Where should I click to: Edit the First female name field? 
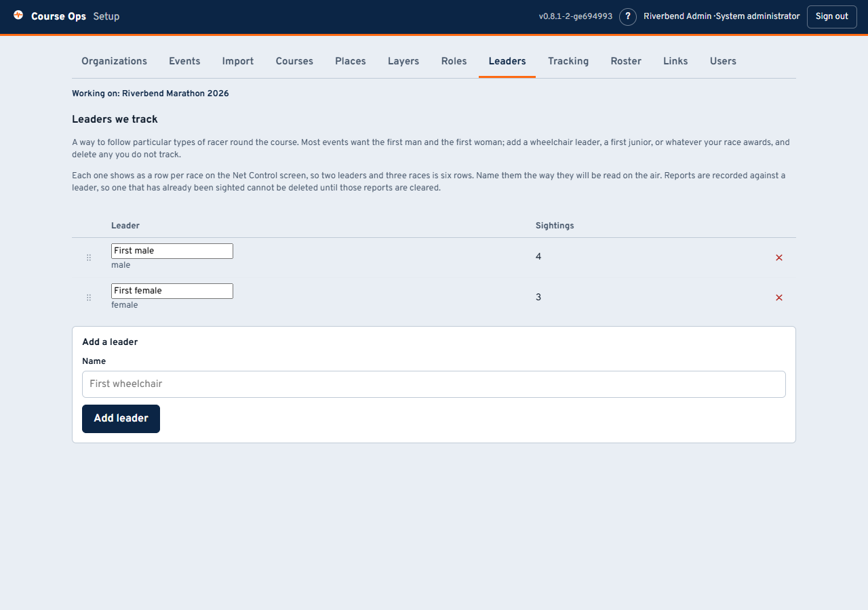coord(172,291)
